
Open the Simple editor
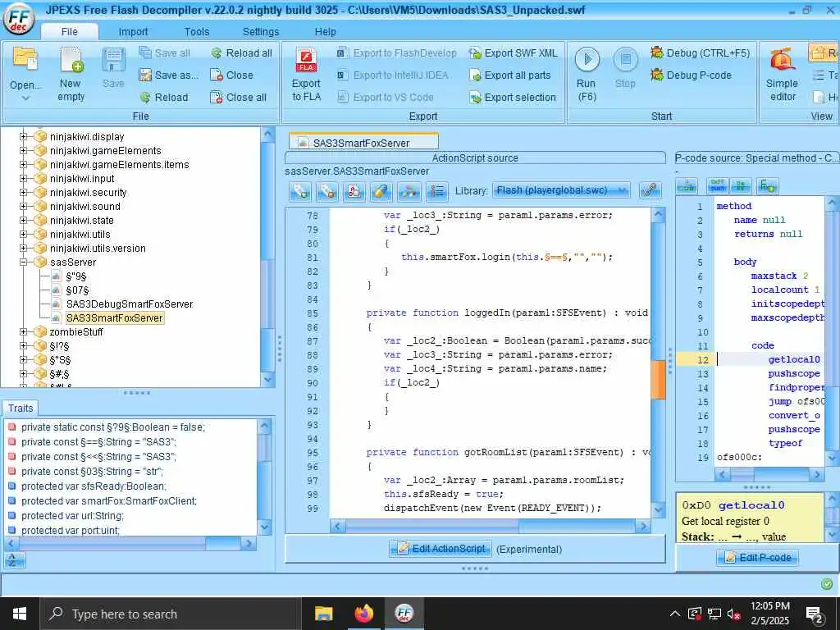click(x=782, y=75)
